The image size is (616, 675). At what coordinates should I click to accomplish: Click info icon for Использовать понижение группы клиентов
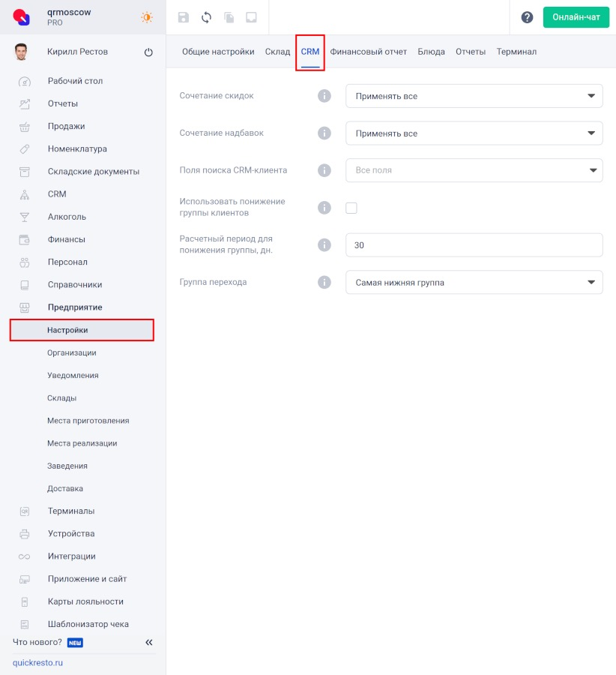click(x=324, y=208)
